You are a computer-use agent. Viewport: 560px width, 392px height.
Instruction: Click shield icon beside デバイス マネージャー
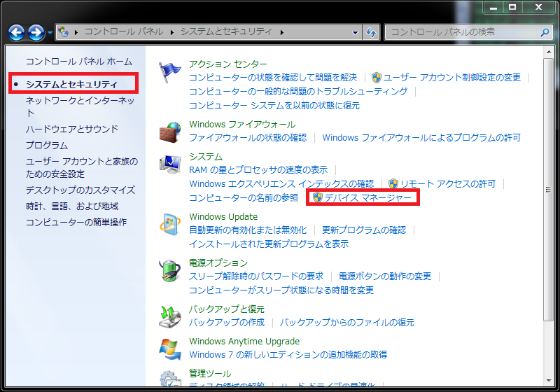tap(318, 197)
